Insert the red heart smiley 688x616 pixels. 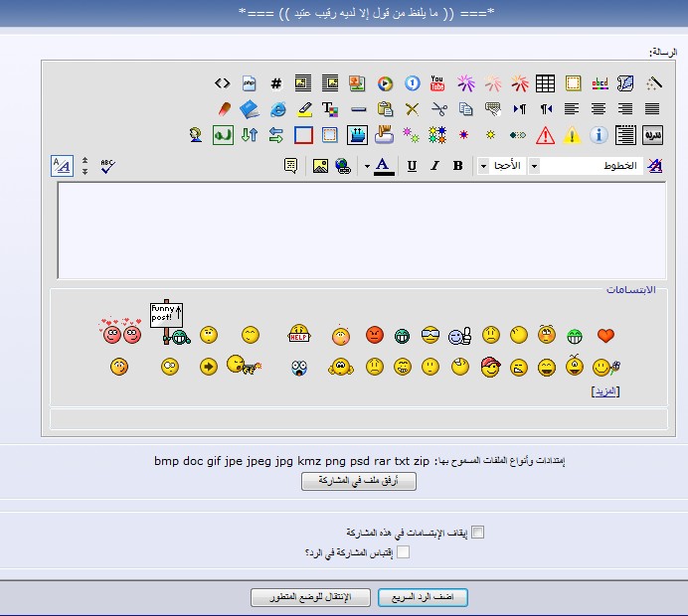pos(605,336)
